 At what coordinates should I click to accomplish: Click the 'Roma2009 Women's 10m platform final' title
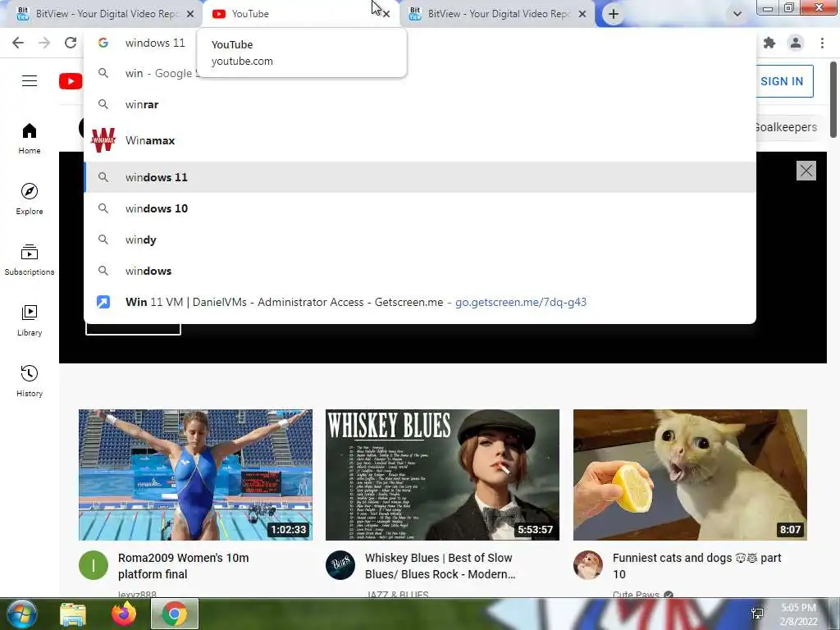coord(183,566)
